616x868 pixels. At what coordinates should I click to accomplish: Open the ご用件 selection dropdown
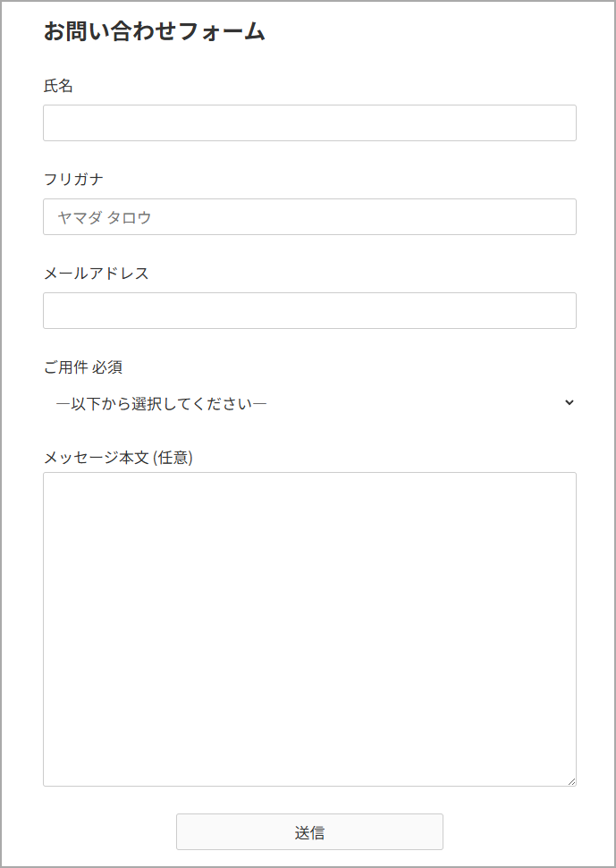309,404
